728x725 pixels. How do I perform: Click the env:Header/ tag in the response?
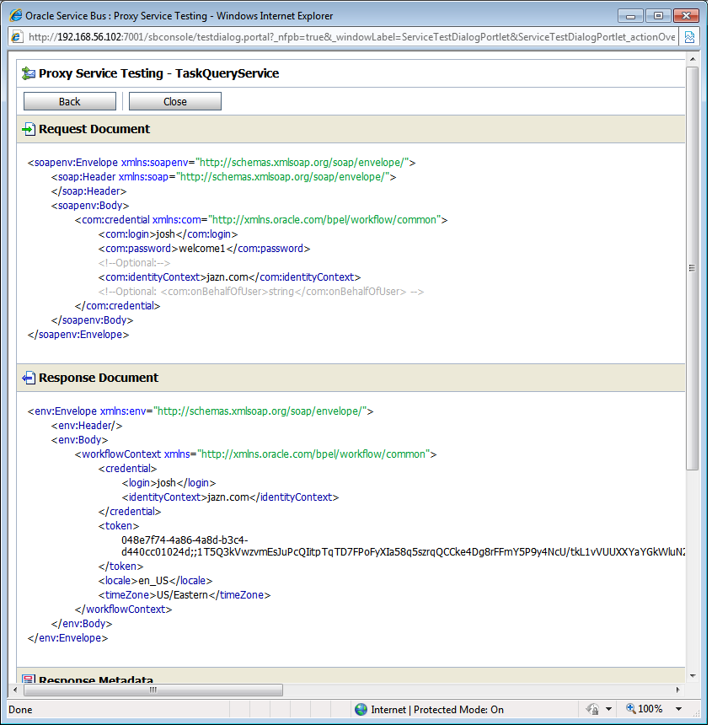[x=87, y=426]
